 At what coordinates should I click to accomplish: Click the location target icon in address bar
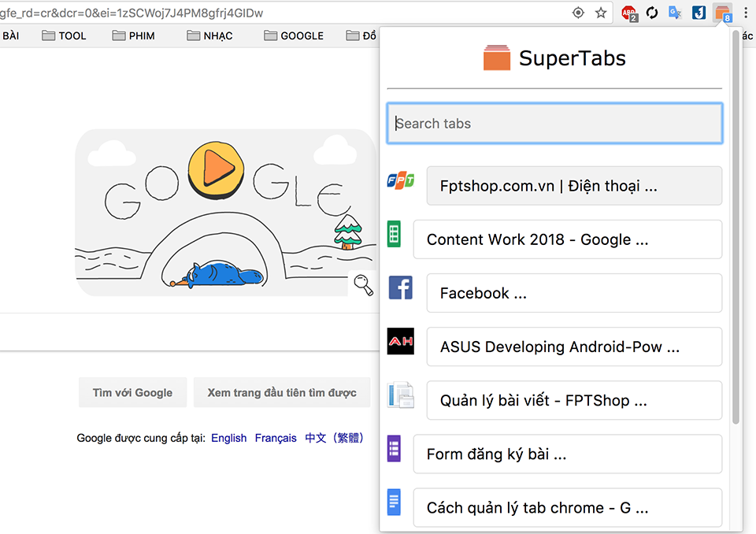click(578, 13)
